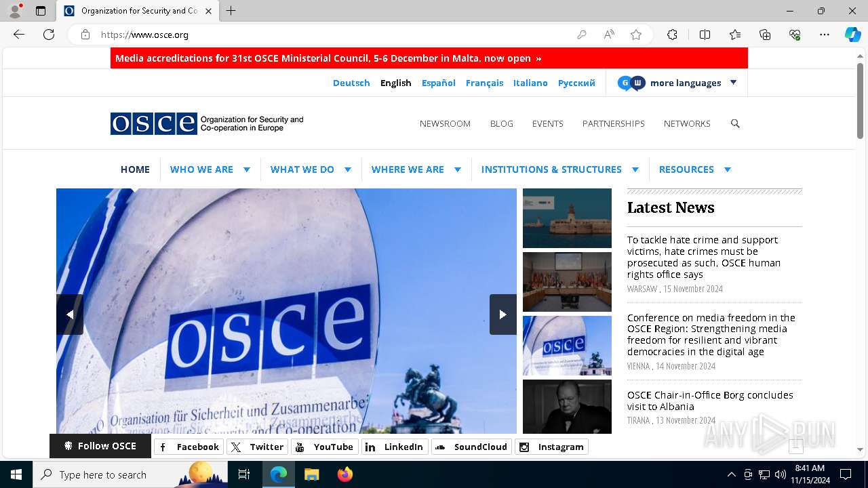Launch Firefox from taskbar
868x488 pixels.
tap(344, 474)
